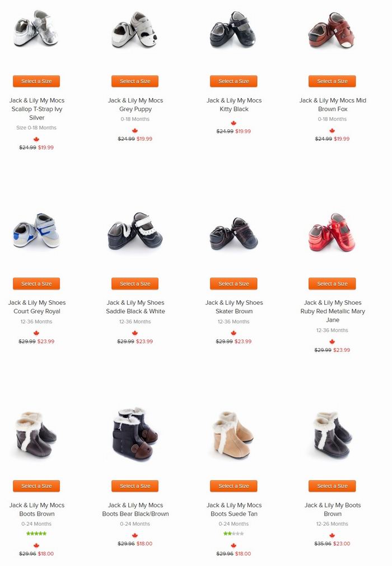
Task: Click Select a Size under Scallop T-Strap Ivy Silver
Action: [36, 81]
